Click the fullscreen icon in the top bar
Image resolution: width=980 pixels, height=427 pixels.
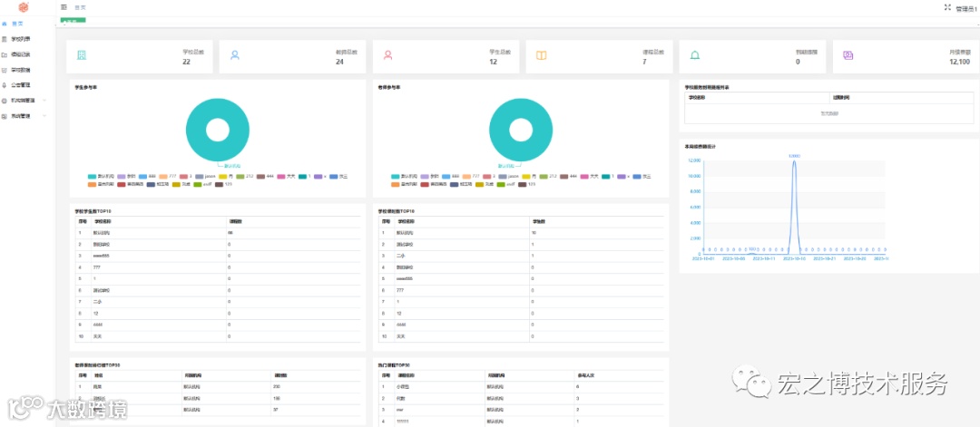click(947, 7)
